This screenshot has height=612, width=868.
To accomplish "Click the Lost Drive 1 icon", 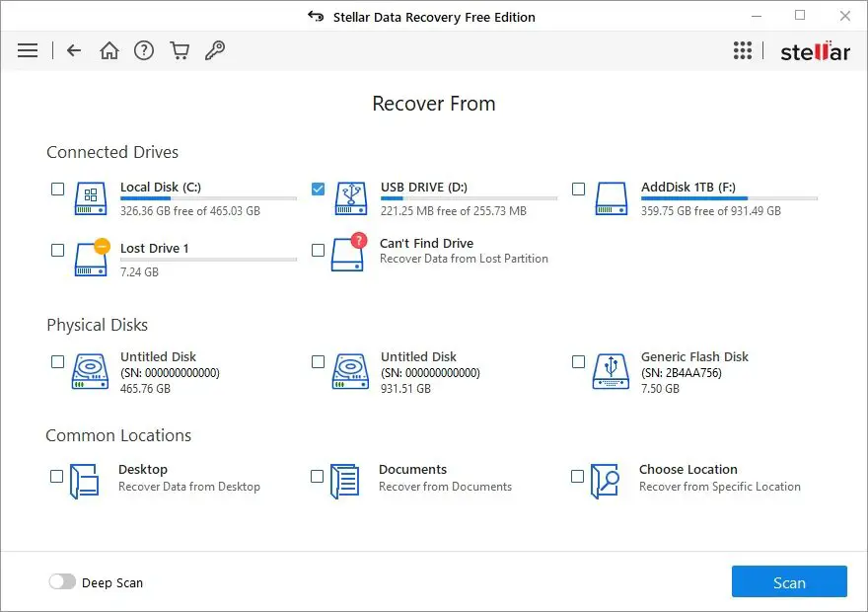I will (x=92, y=257).
